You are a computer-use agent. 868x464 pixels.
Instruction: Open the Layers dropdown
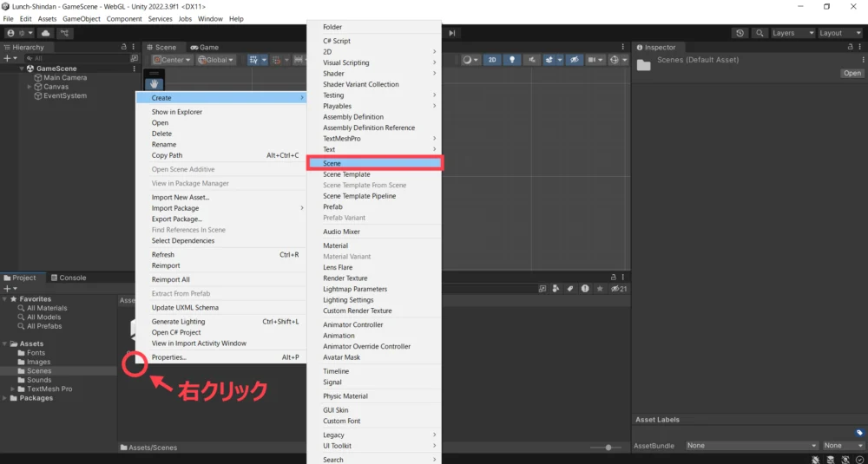[x=793, y=33]
